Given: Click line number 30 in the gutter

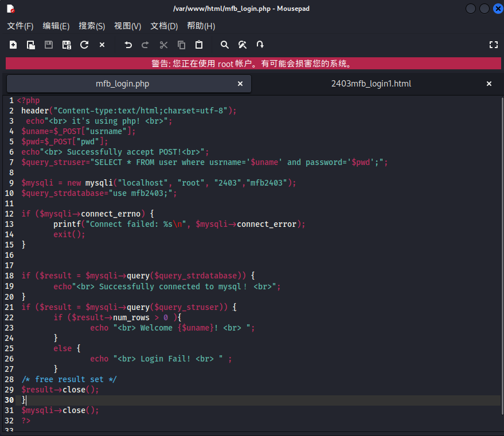Looking at the screenshot, I should tap(9, 400).
